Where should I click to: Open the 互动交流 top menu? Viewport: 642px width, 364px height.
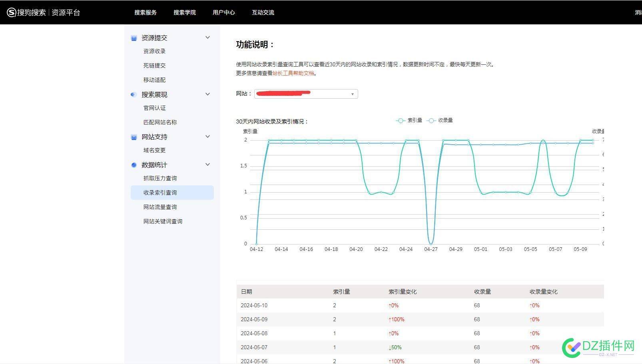point(263,12)
